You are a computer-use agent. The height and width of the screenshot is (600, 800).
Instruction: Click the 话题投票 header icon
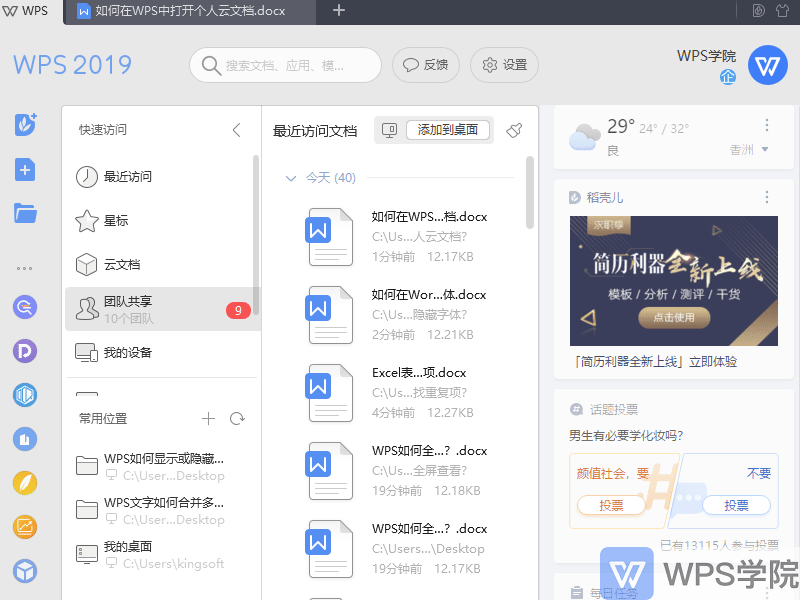pos(576,409)
